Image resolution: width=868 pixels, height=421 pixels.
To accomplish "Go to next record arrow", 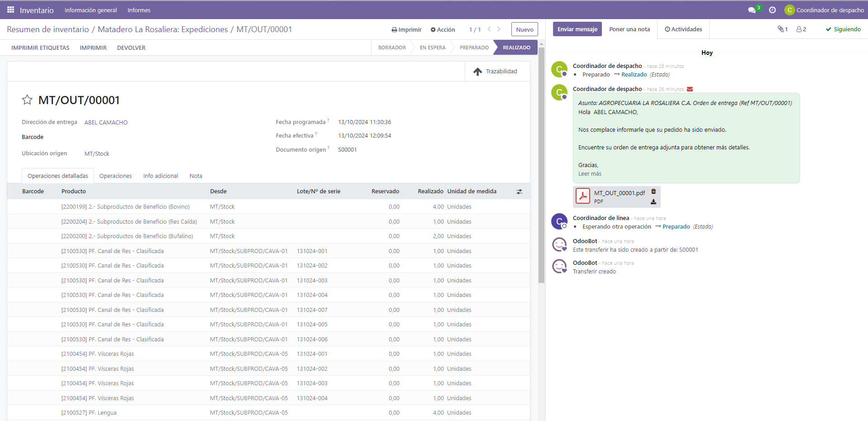I will coord(499,29).
